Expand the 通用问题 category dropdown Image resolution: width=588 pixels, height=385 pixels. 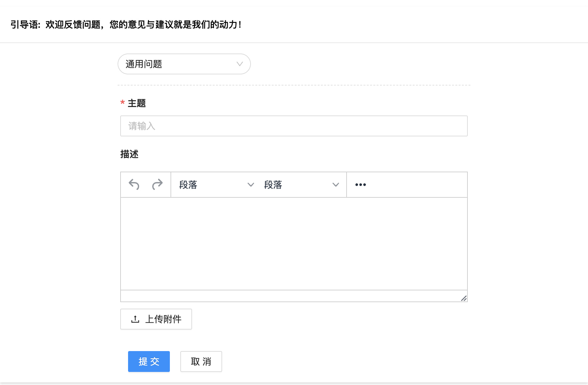184,64
